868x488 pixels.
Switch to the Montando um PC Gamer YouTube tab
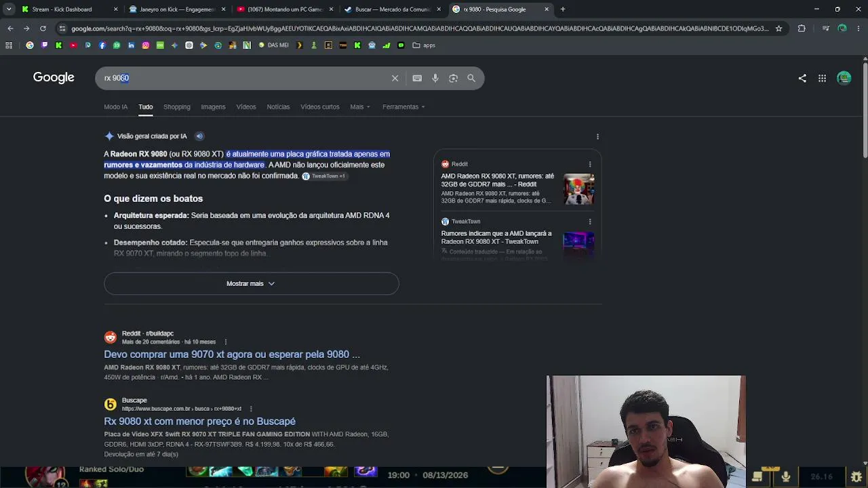tap(285, 9)
